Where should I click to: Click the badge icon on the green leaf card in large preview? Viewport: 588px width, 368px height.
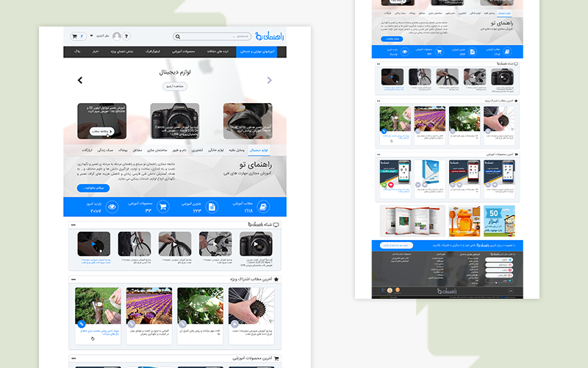(182, 324)
